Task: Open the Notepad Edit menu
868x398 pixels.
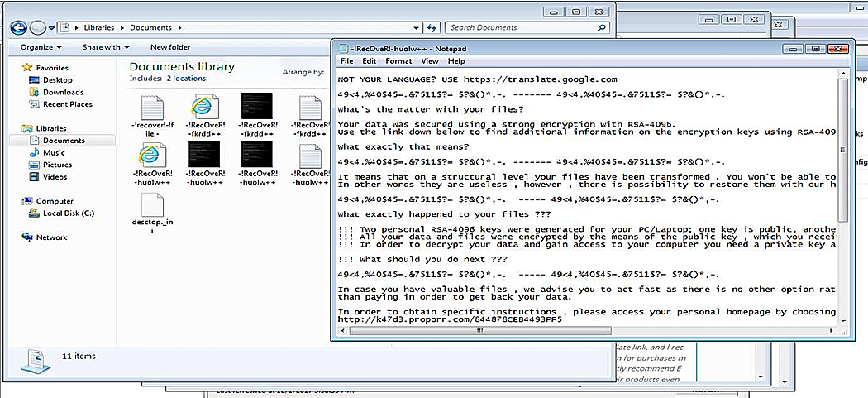Action: [x=370, y=61]
